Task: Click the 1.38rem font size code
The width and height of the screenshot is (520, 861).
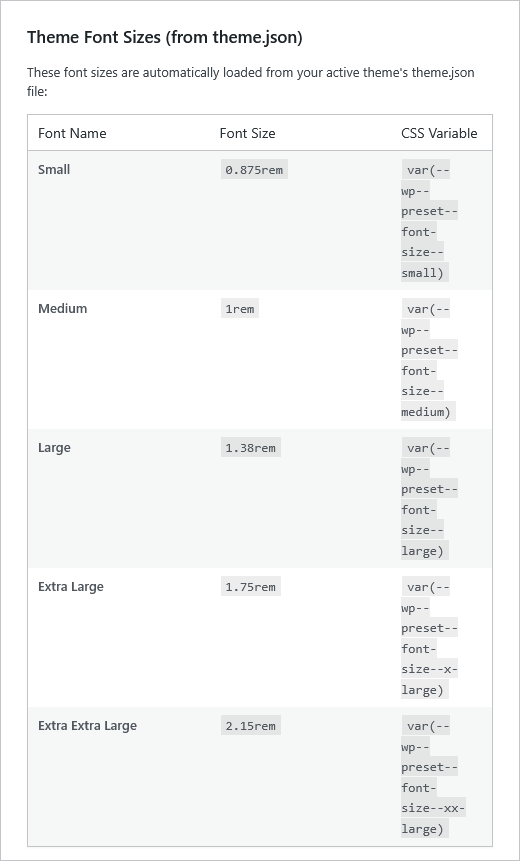Action: [x=250, y=448]
